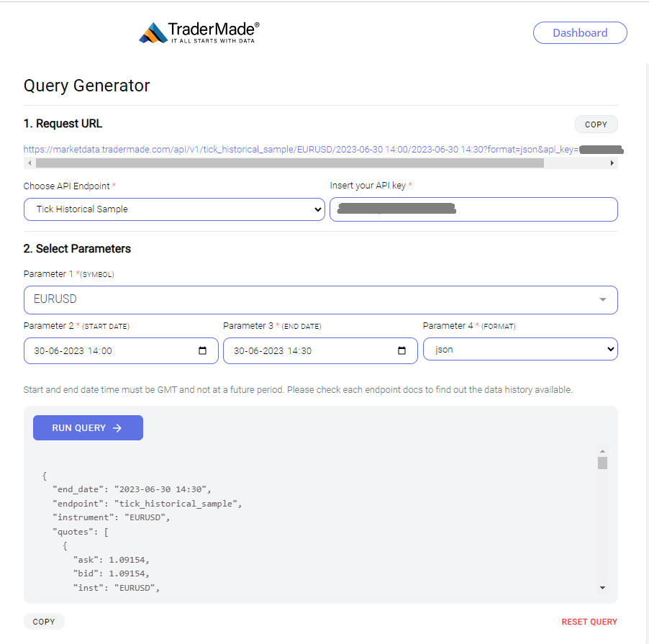The width and height of the screenshot is (649, 644).
Task: Click the horizontal URL scrollbar thumb
Action: click(x=290, y=163)
